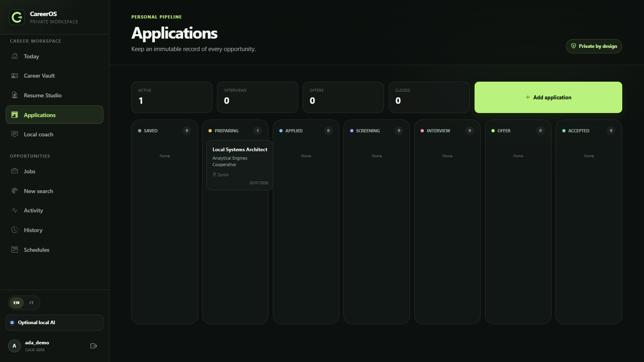Click the CLOSED stat card

429,97
